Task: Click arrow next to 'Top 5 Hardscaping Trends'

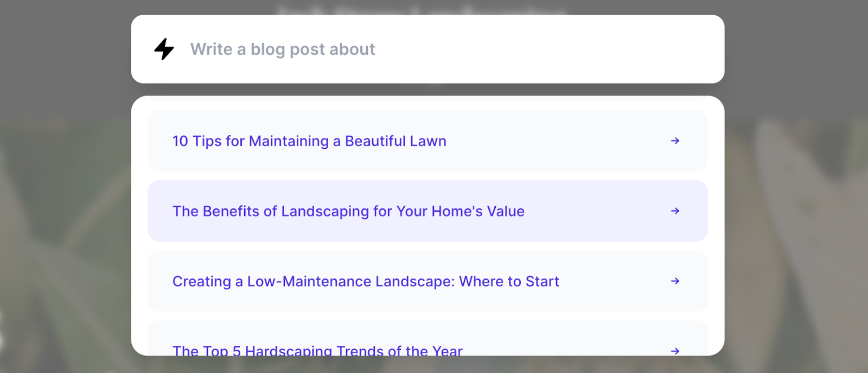Action: tap(675, 351)
